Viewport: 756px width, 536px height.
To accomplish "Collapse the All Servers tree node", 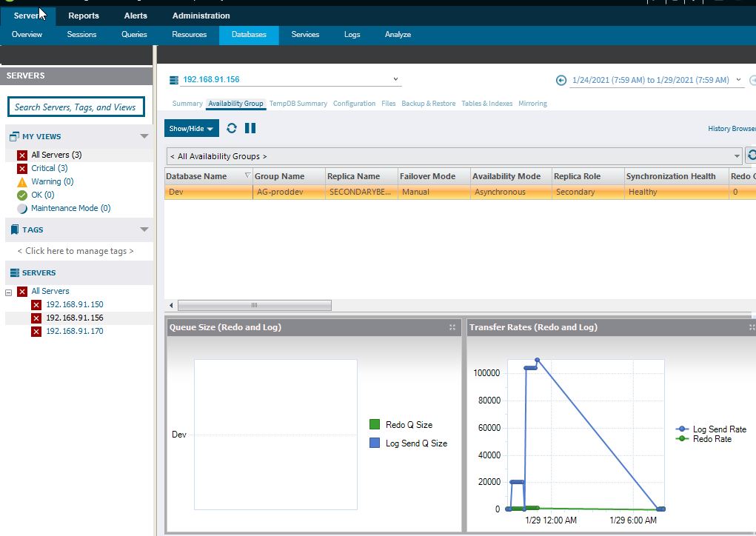I will [8, 292].
